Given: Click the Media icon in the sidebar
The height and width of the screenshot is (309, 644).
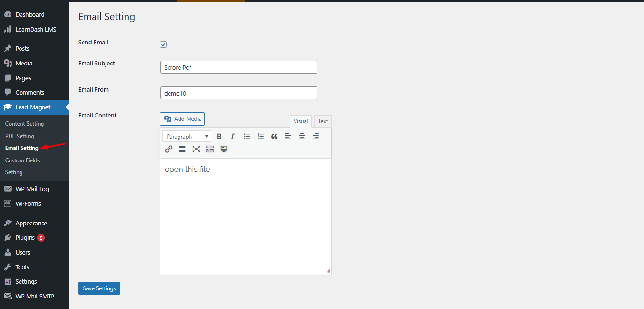Looking at the screenshot, I should point(8,63).
